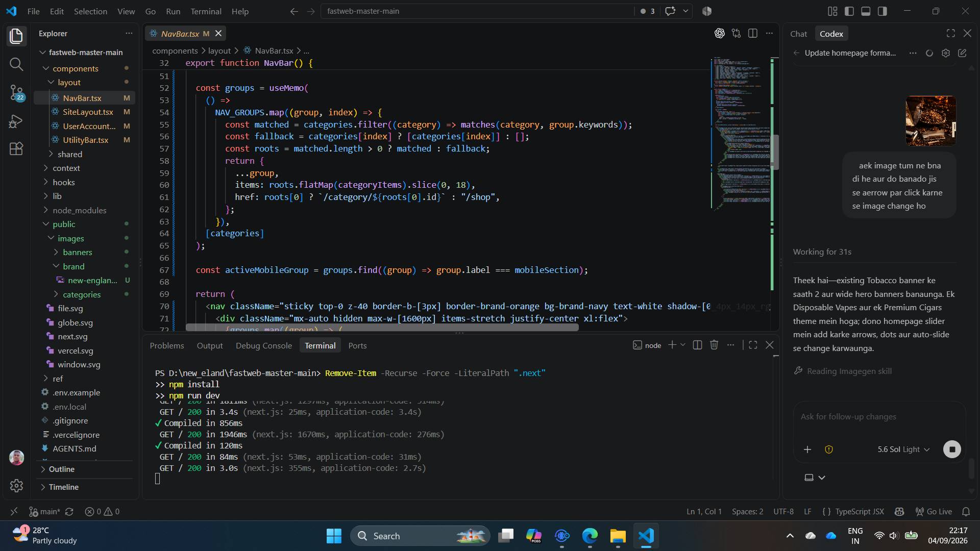The height and width of the screenshot is (551, 980).
Task: Open Run and Debug view
Action: [x=16, y=121]
